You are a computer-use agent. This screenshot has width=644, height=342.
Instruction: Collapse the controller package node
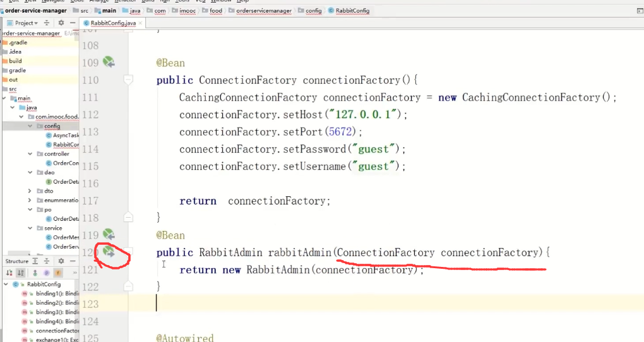coord(30,153)
